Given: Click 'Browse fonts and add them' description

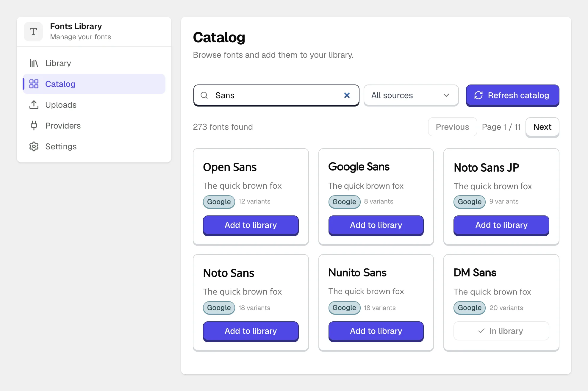Looking at the screenshot, I should [x=273, y=55].
